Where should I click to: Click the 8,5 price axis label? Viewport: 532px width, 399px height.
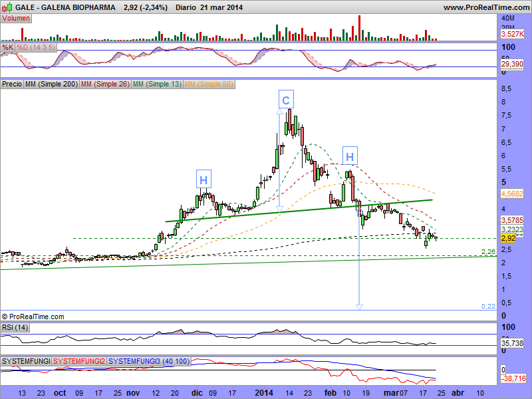pyautogui.click(x=506, y=89)
